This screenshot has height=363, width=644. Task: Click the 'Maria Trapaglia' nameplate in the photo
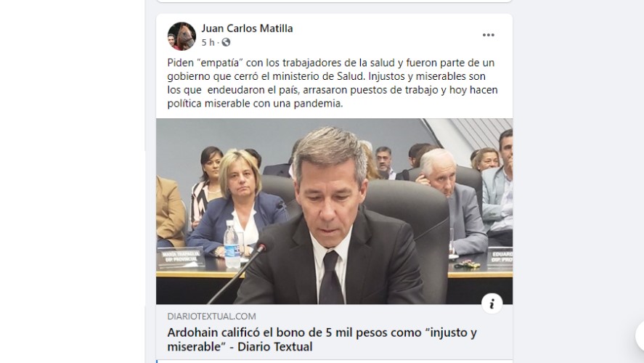[x=181, y=258]
